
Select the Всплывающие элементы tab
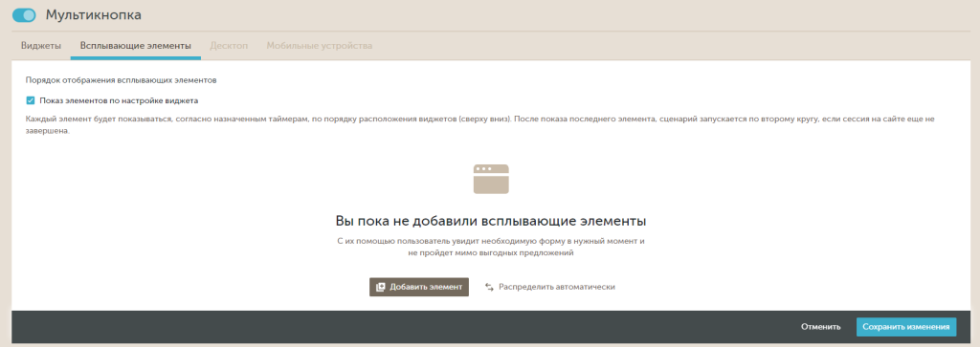click(x=136, y=46)
